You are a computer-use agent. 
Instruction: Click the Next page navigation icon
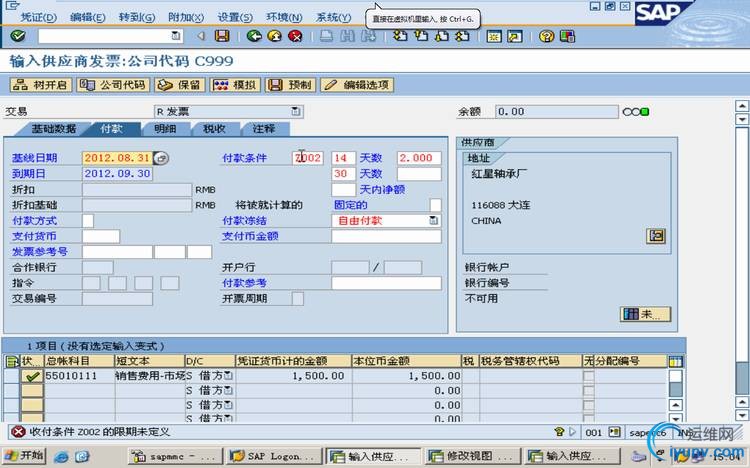[442, 36]
